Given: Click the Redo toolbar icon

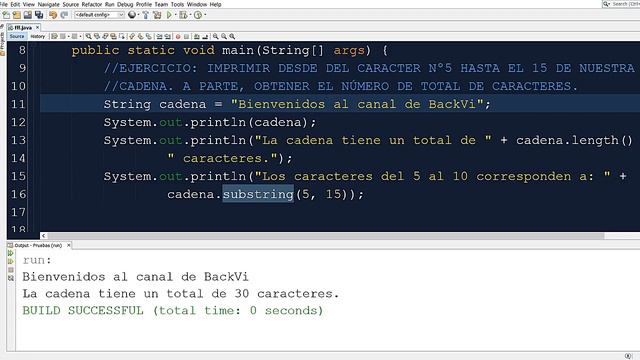Looking at the screenshot, I should coord(64,15).
